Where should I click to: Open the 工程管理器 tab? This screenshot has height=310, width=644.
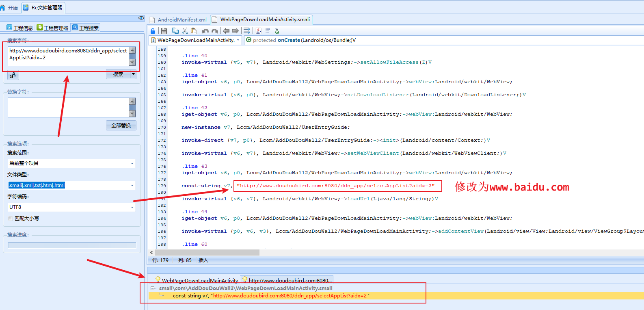pos(52,28)
